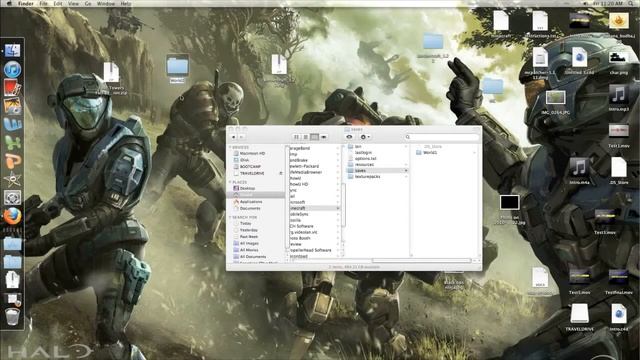Open the File menu
The width and height of the screenshot is (640, 360).
[43, 3]
